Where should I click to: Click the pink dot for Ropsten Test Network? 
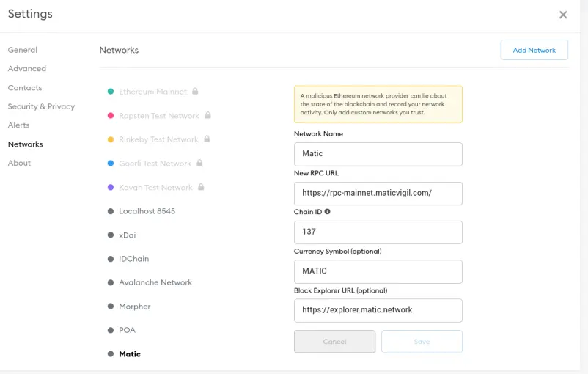coord(111,116)
